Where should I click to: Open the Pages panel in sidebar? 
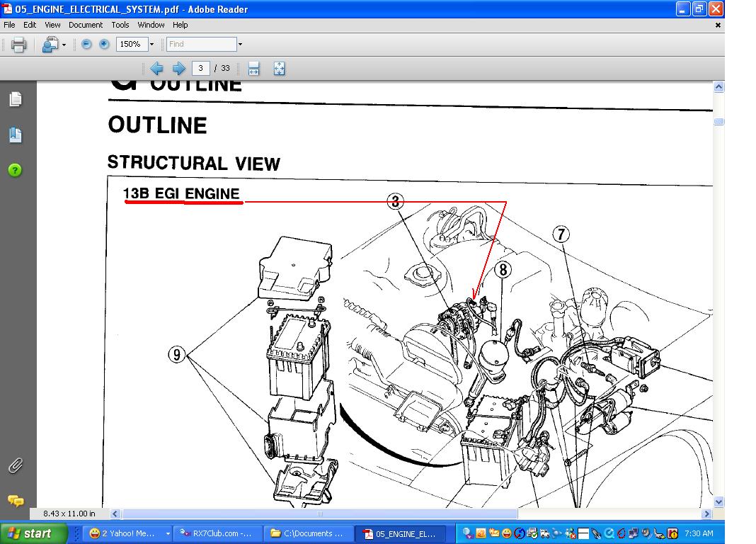tap(16, 100)
